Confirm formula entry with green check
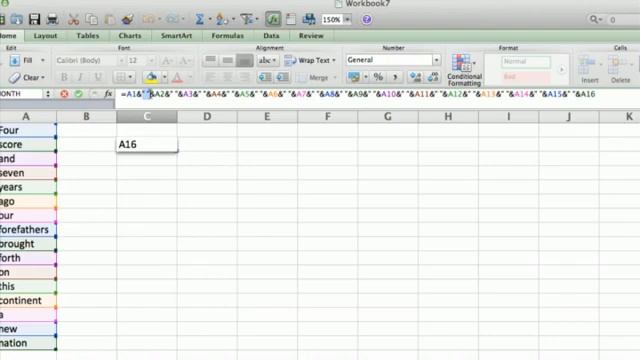 [78, 94]
